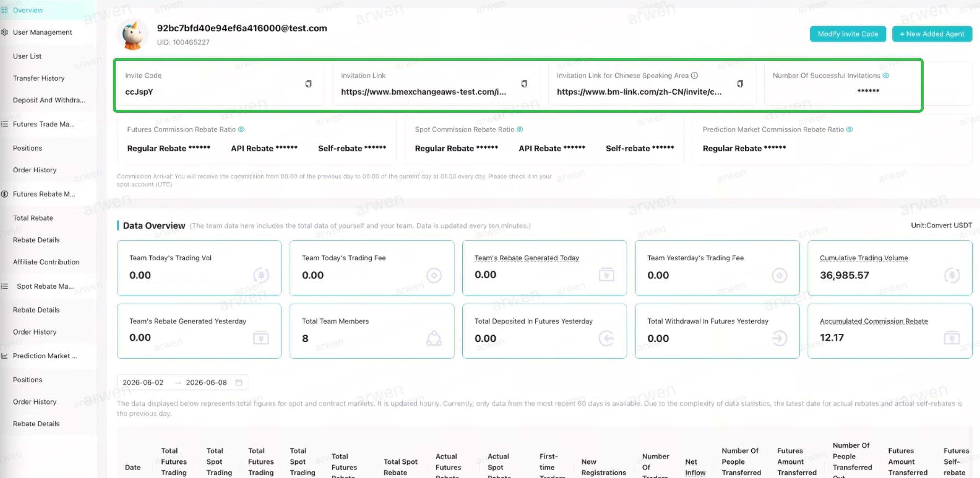Screen dimensions: 980x478
Task: Click Team's Rebate Generated Today label
Action: click(527, 258)
